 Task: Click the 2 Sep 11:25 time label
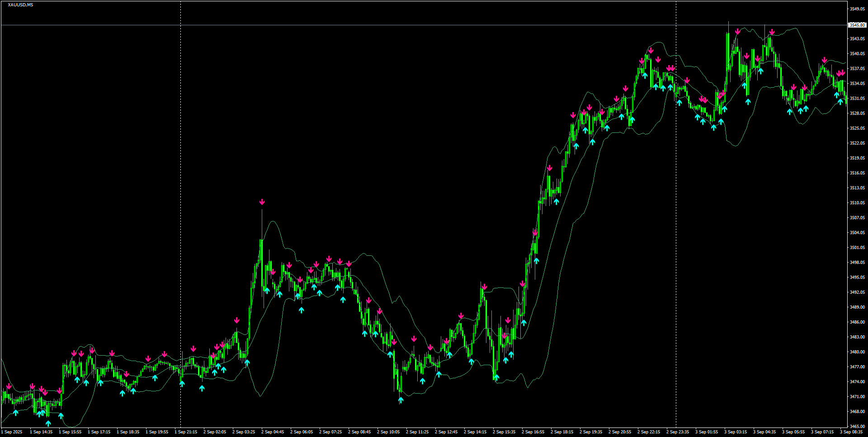[417, 432]
